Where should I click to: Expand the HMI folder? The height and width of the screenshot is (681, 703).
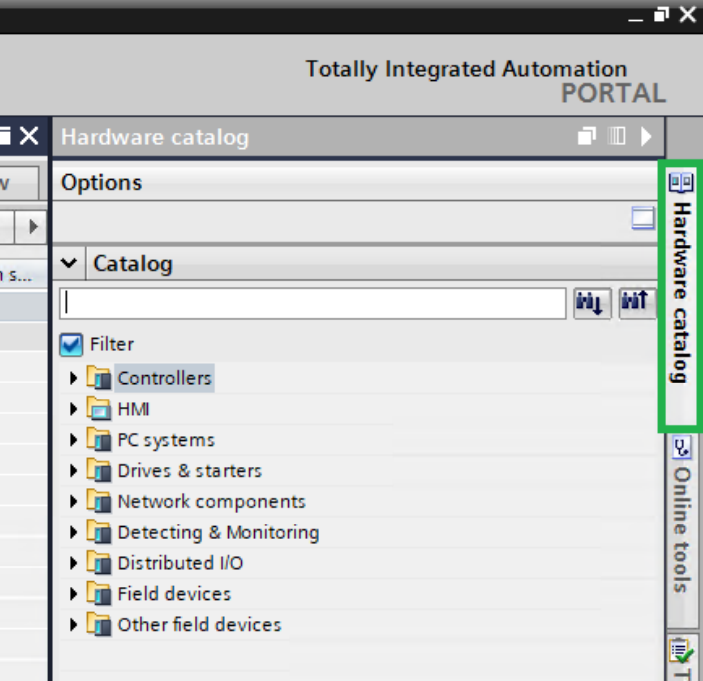point(73,409)
